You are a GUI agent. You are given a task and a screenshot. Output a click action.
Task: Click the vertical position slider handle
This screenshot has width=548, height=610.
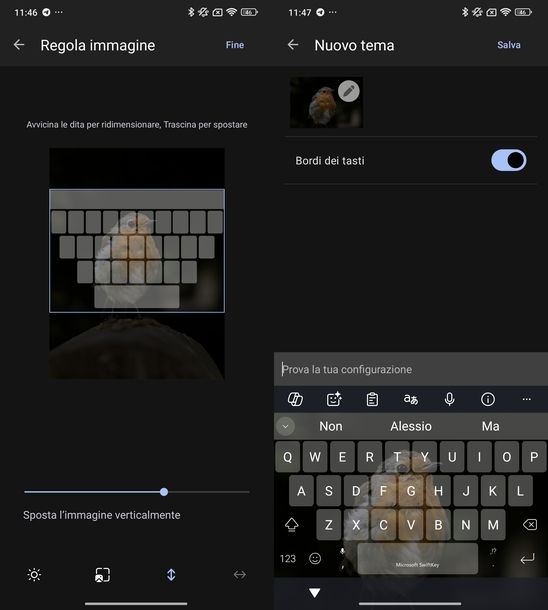[x=164, y=492]
